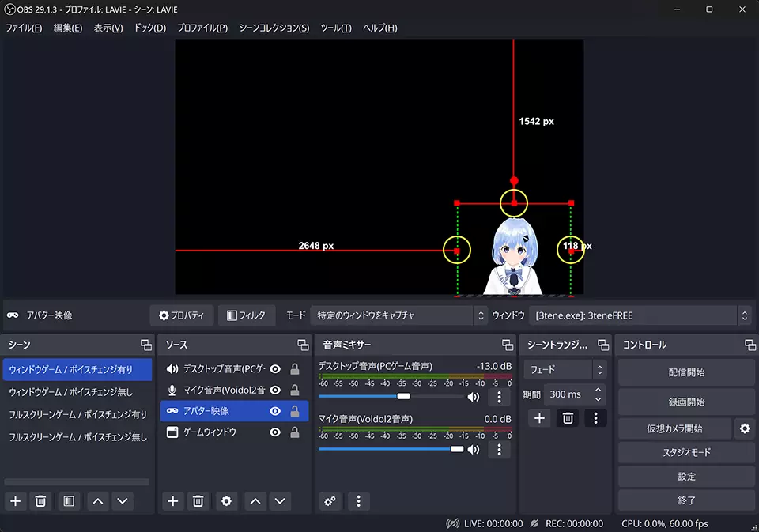The width and height of the screenshot is (759, 532).
Task: Open プロパティ for selected source
Action: click(182, 315)
